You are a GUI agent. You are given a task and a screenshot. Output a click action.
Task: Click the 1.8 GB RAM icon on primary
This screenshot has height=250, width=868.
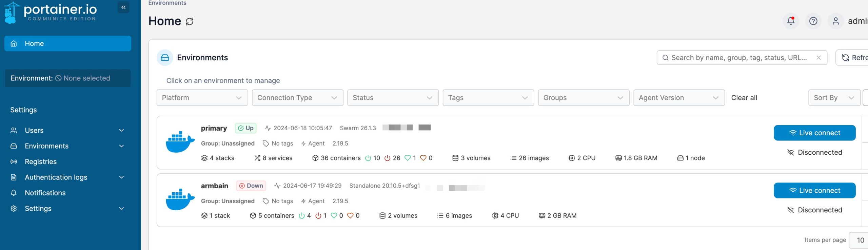point(618,158)
